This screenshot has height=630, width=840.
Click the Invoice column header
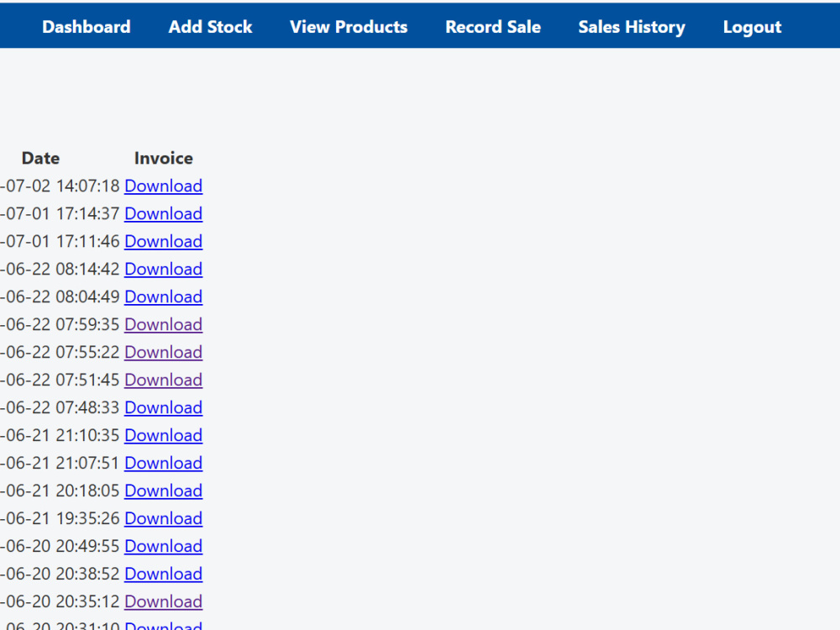pyautogui.click(x=164, y=158)
